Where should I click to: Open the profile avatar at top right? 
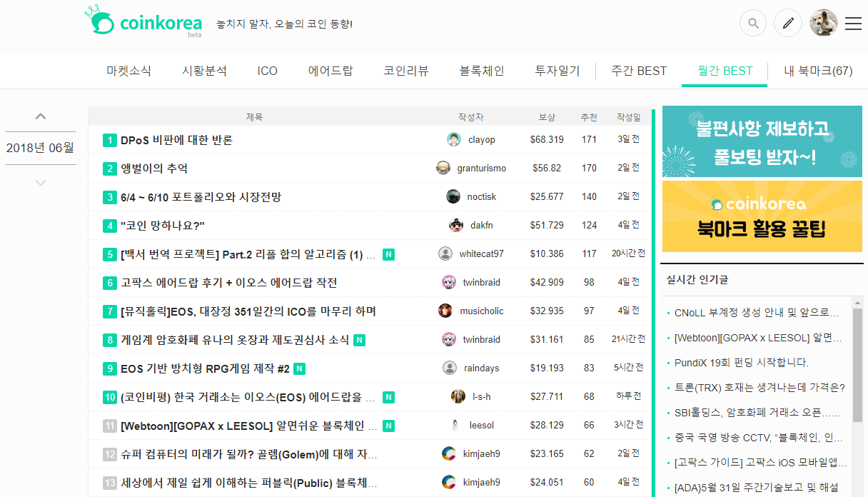824,23
